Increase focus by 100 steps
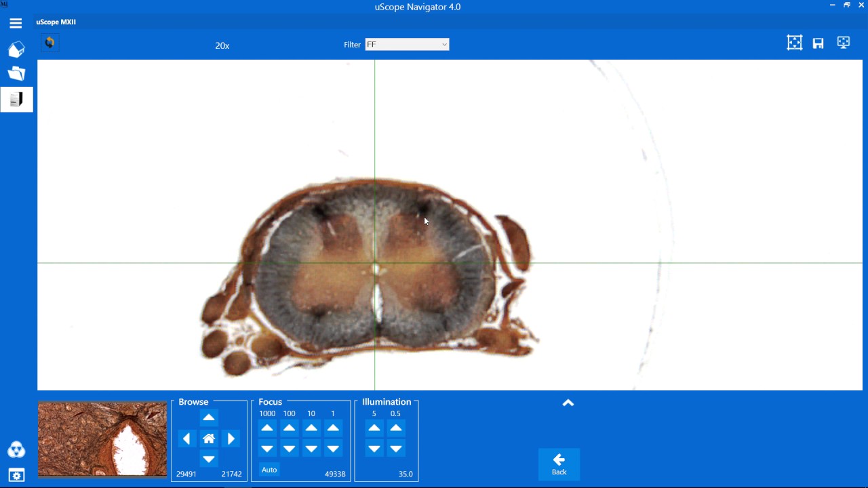 coord(290,428)
